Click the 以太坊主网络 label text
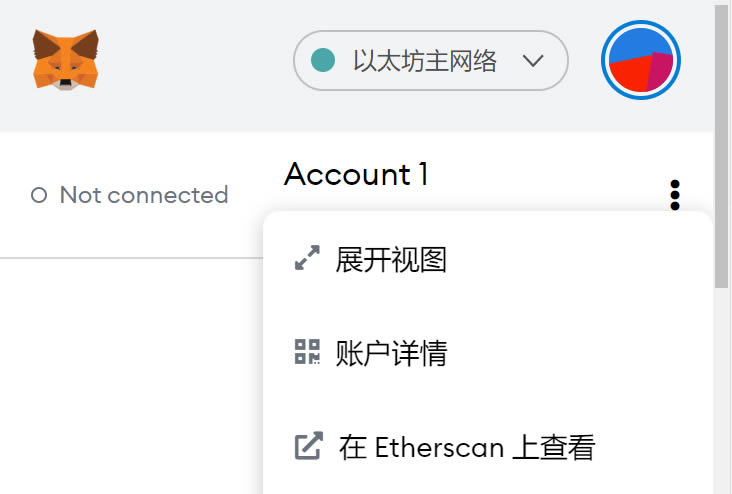Image resolution: width=732 pixels, height=494 pixels. [425, 60]
